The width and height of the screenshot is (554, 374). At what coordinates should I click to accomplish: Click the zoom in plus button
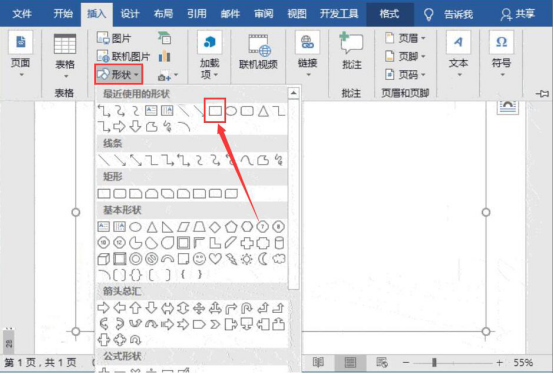coord(499,362)
